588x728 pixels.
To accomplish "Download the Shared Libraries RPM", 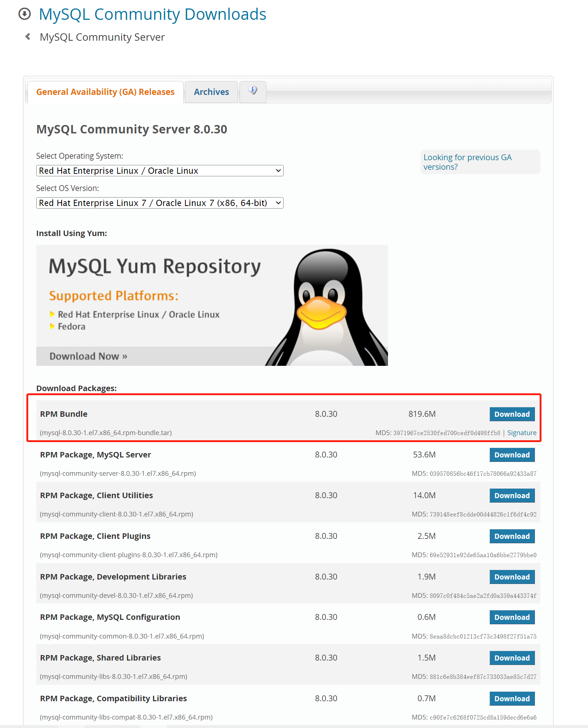I will (512, 658).
